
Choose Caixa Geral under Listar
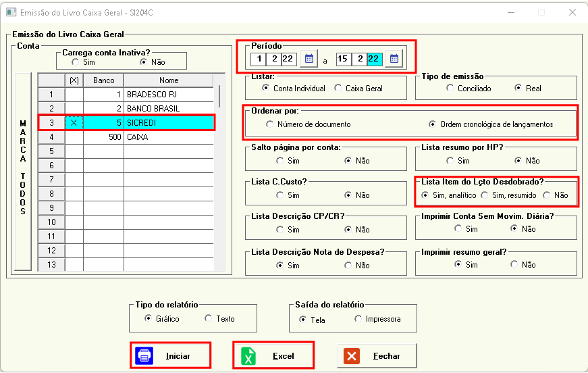[338, 89]
